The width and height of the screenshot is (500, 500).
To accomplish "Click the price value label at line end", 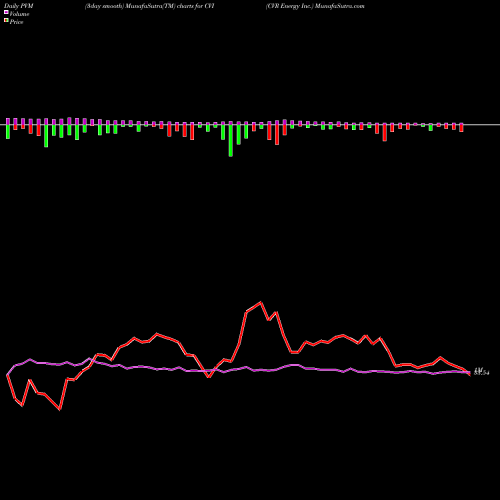I will pyautogui.click(x=482, y=372).
